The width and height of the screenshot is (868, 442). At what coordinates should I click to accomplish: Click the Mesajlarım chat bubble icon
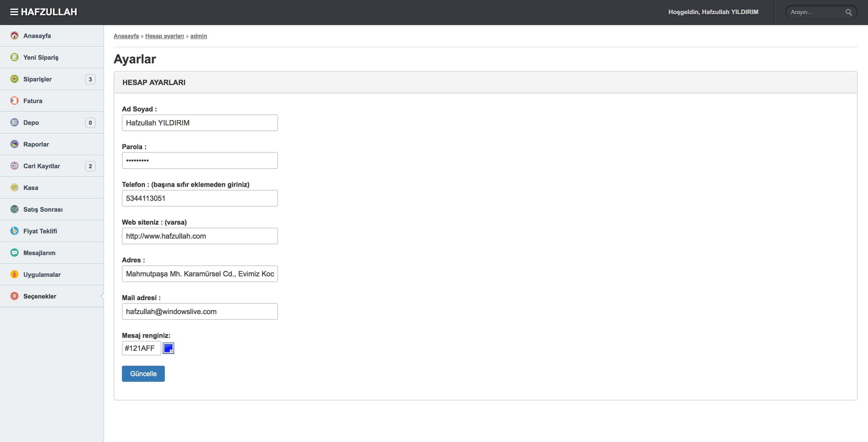(x=14, y=253)
